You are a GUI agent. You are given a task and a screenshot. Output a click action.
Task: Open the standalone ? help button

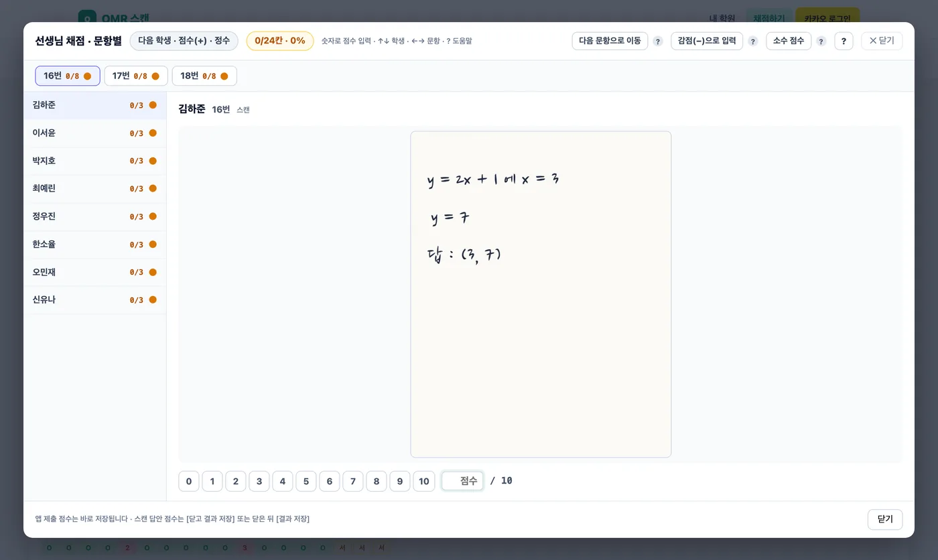point(844,41)
